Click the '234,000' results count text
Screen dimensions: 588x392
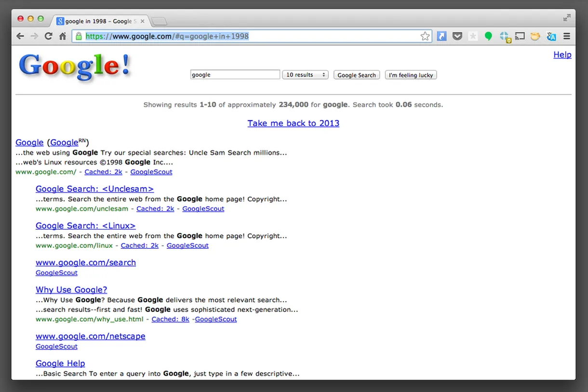click(294, 105)
